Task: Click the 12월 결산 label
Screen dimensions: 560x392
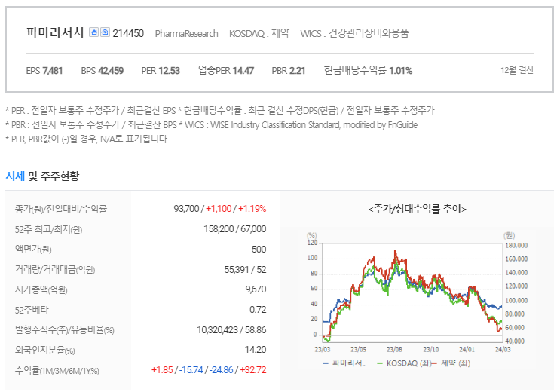Action: click(517, 70)
